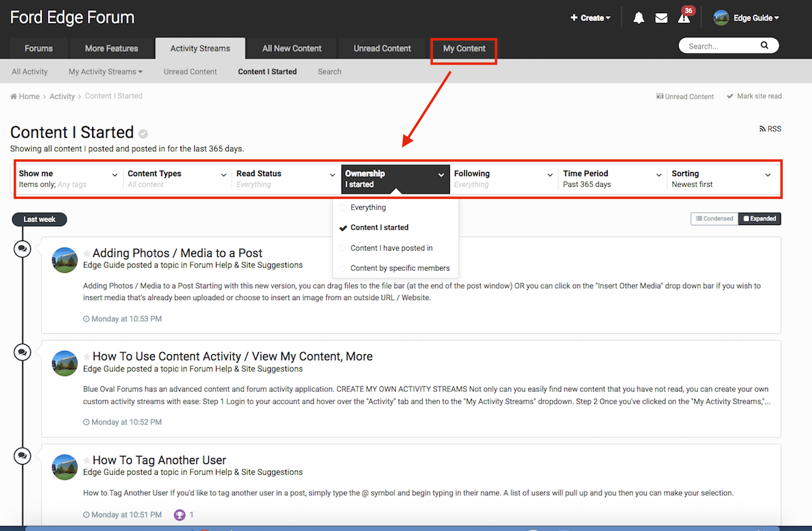Click the Monday at 10:52 PM timestamp
The width and height of the screenshot is (812, 531).
[122, 422]
